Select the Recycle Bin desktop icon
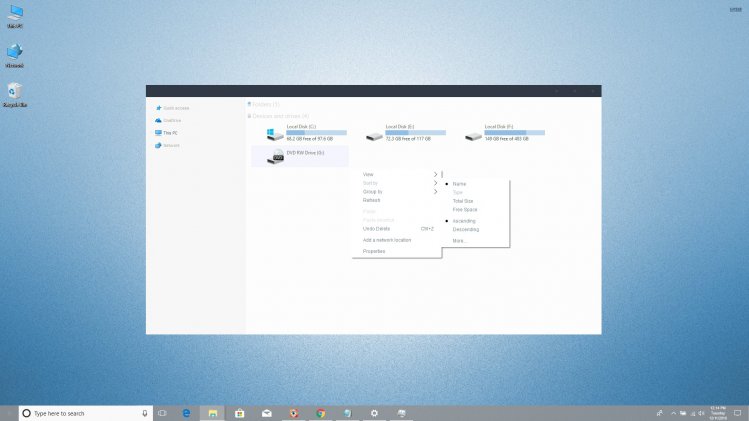 click(x=15, y=95)
